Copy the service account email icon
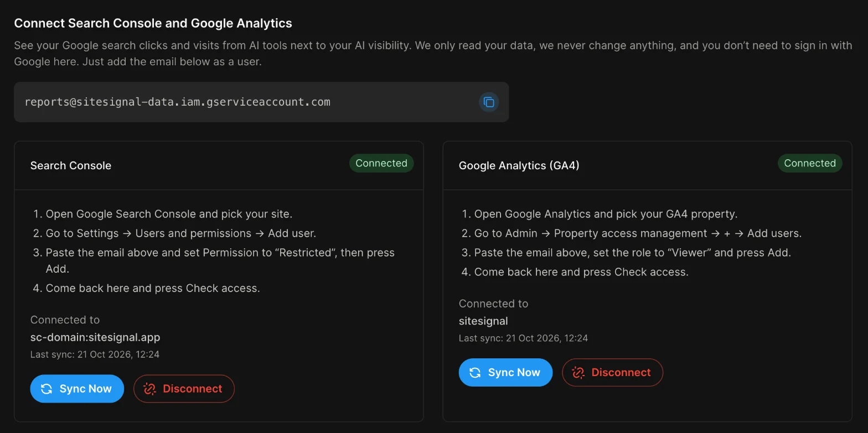868x433 pixels. point(489,102)
